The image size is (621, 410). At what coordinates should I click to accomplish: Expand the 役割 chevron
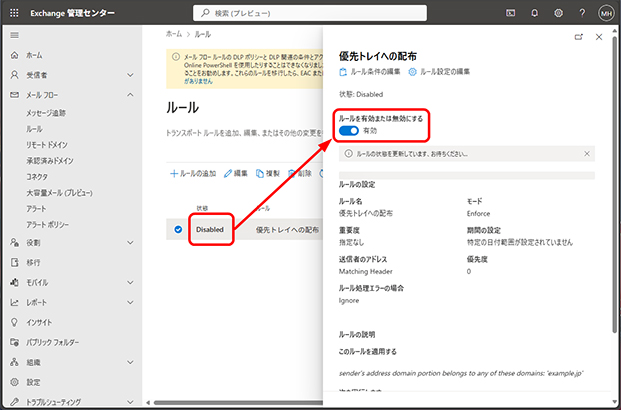click(x=130, y=242)
